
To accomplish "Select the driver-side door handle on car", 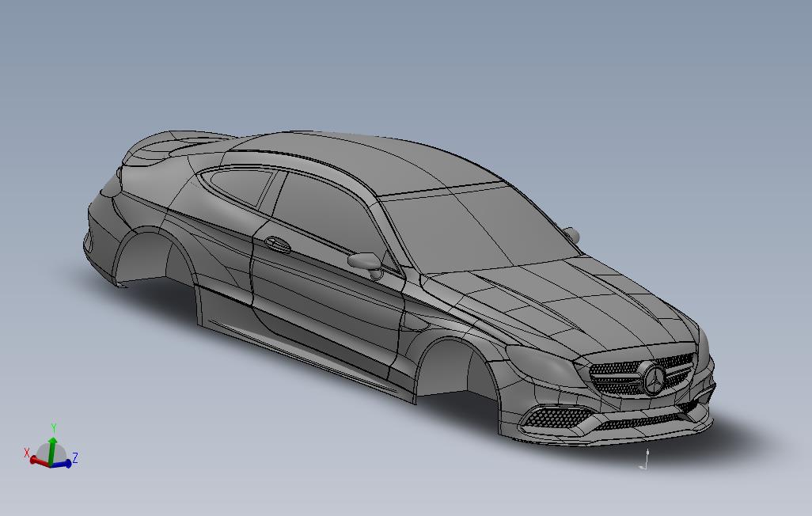I will pos(278,244).
